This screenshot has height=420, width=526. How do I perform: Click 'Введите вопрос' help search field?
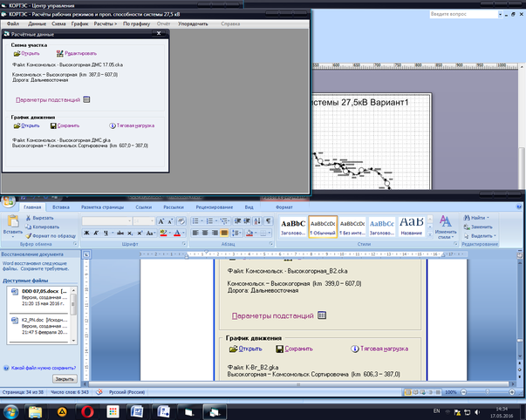(x=463, y=14)
